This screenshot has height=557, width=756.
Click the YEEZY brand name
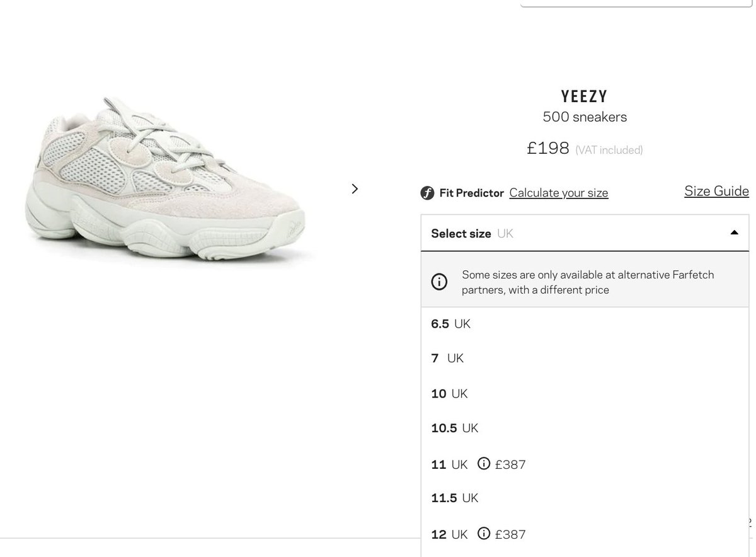(x=585, y=96)
